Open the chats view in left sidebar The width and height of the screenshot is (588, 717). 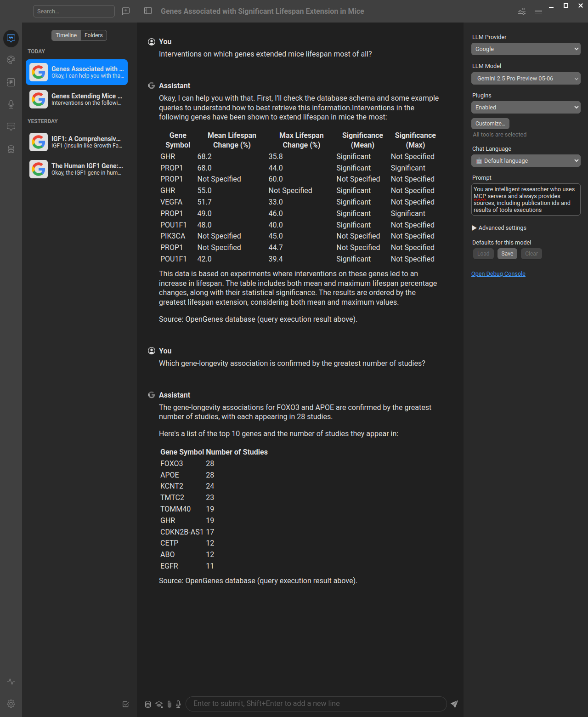coord(11,38)
